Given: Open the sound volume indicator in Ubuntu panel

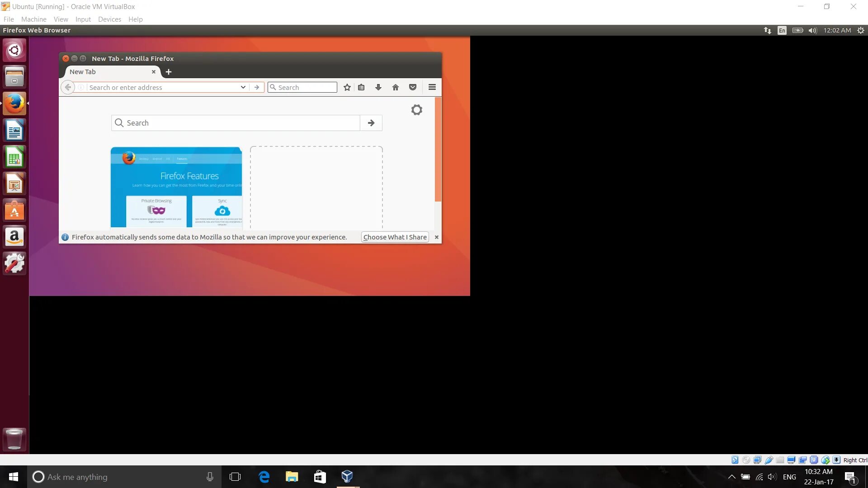Looking at the screenshot, I should point(813,30).
